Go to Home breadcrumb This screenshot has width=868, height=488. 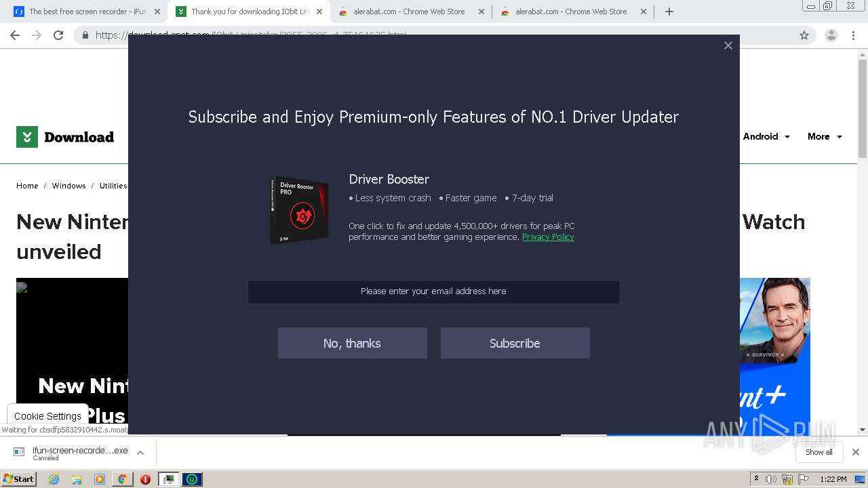click(x=27, y=186)
